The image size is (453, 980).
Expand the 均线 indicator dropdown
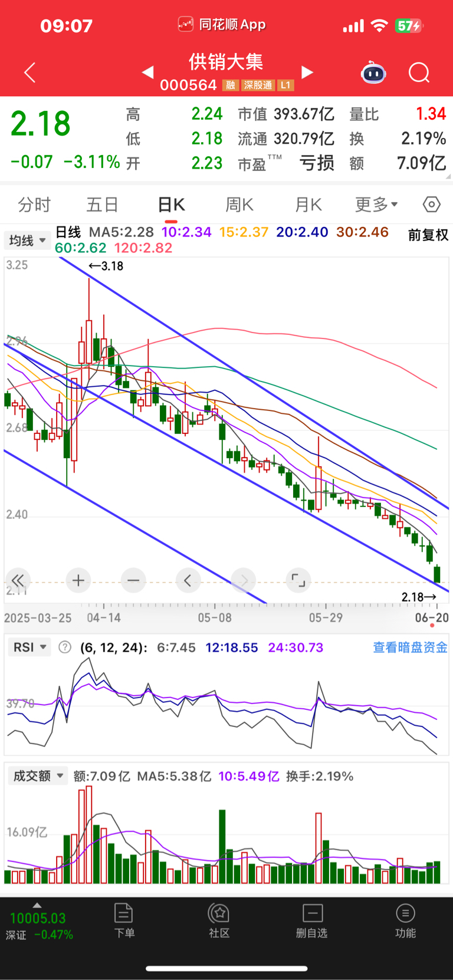pyautogui.click(x=27, y=241)
